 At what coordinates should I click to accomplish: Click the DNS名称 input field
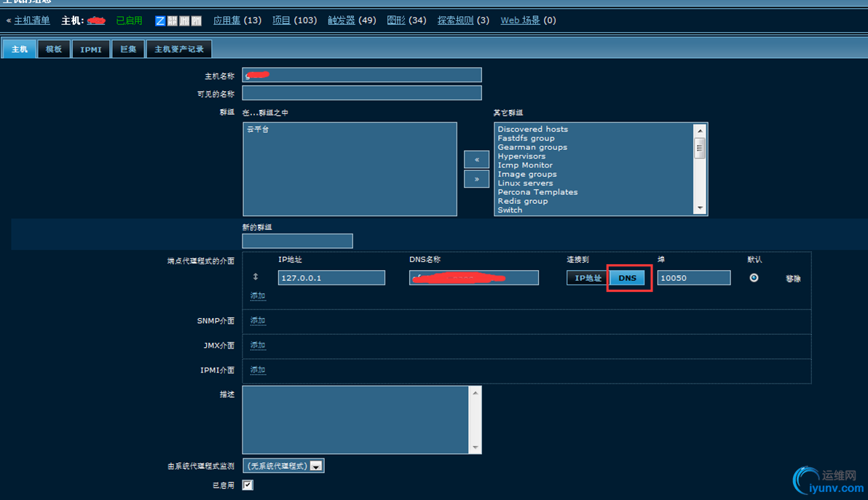[x=474, y=277]
